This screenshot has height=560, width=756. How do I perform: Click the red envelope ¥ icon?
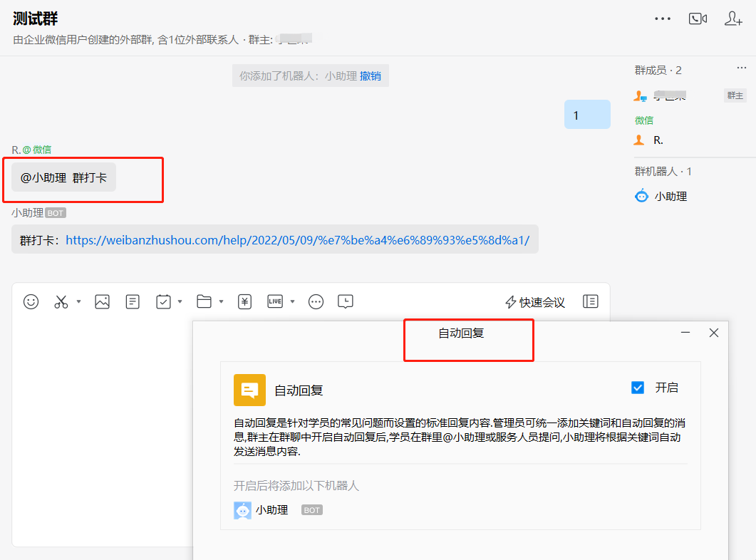(244, 302)
